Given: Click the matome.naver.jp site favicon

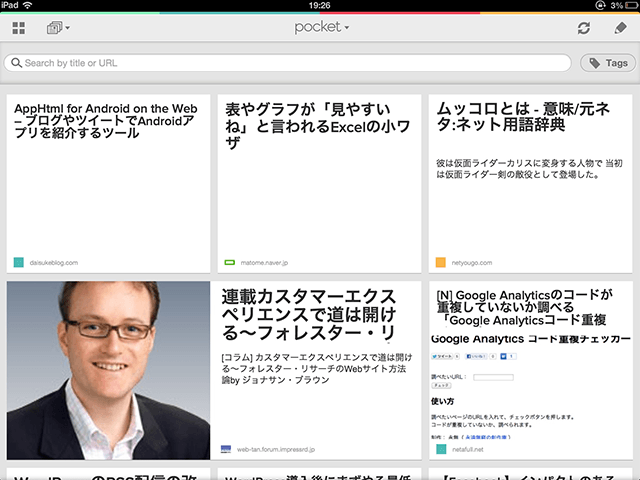Looking at the screenshot, I should coord(230,262).
